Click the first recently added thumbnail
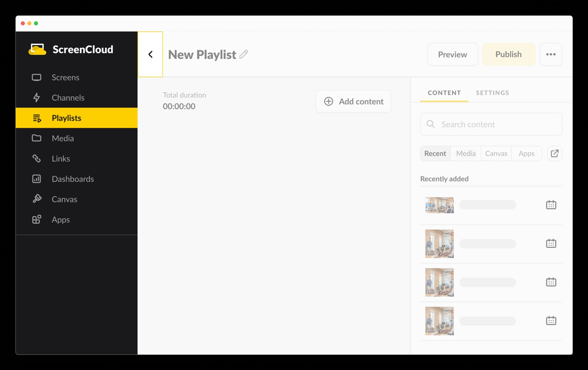This screenshot has width=588, height=370. pyautogui.click(x=439, y=205)
